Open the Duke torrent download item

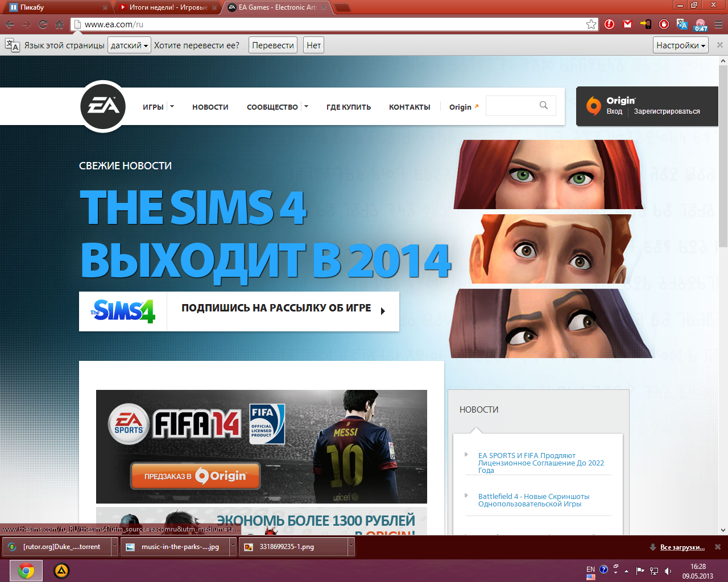pos(57,547)
